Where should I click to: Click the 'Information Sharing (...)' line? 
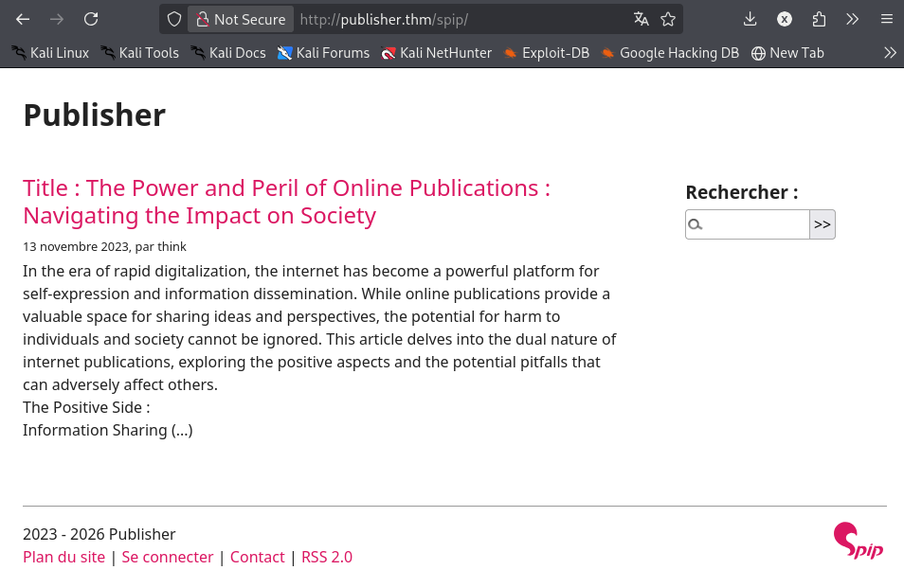(108, 430)
